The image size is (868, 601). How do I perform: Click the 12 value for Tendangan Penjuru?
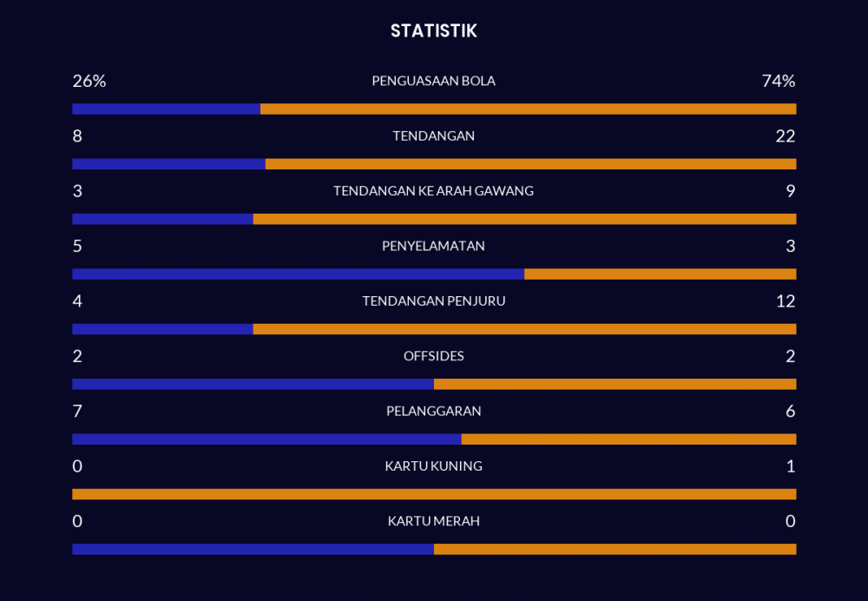pos(785,301)
